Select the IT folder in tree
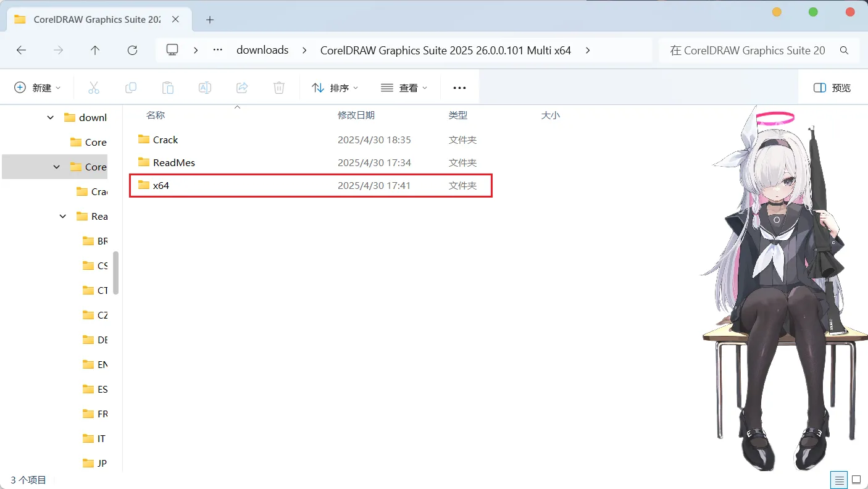Image resolution: width=868 pixels, height=489 pixels. coord(94,438)
